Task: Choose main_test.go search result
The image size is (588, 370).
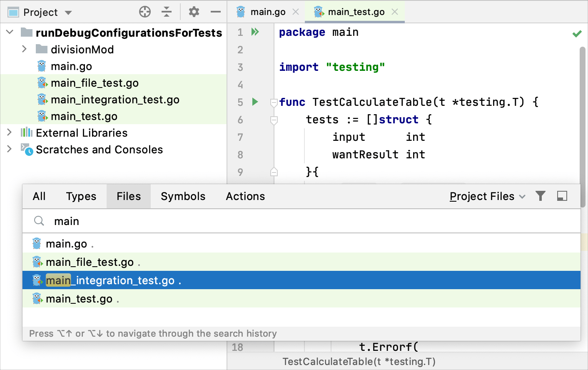Action: [x=301, y=299]
